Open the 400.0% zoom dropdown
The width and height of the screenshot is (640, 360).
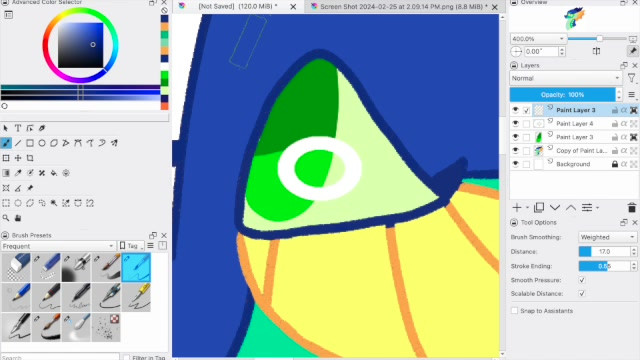pyautogui.click(x=538, y=39)
